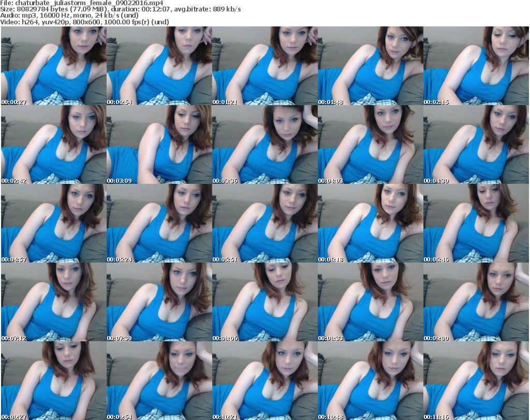The width and height of the screenshot is (530, 420).
Task: Click the File name header line
Action: pos(82,3)
